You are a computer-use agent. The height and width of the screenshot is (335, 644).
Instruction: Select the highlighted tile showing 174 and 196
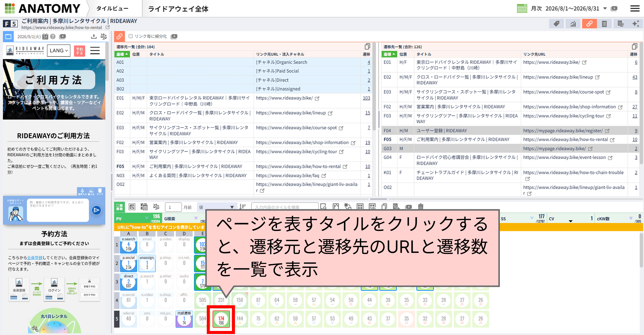pos(221,319)
